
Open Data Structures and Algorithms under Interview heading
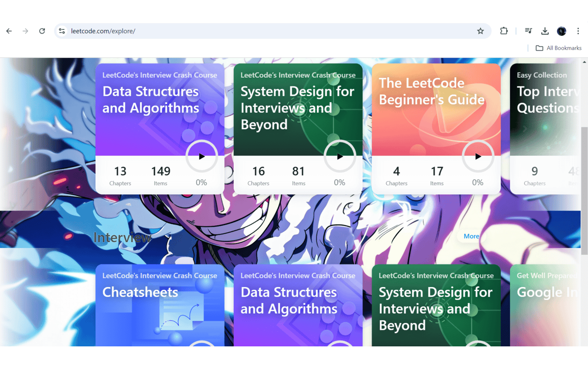tap(298, 305)
